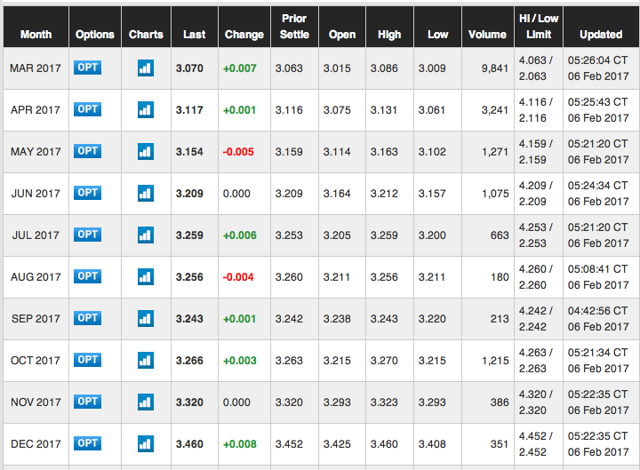
Task: Click prior settle value 3.452
Action: pyautogui.click(x=289, y=444)
